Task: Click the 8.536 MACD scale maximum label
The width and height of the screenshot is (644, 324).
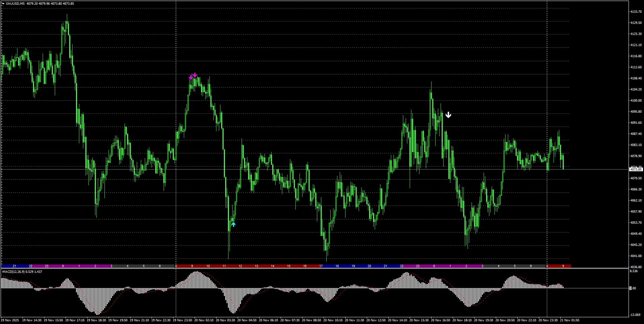Action: (x=634, y=271)
